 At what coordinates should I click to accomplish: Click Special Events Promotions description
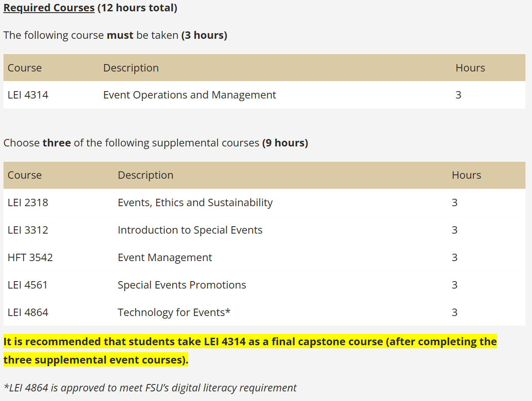click(181, 285)
